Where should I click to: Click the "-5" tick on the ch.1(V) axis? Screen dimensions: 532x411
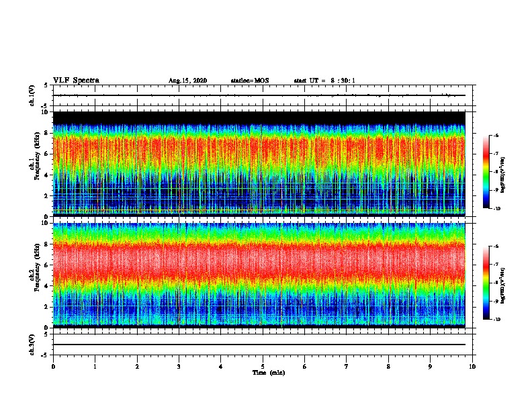45,106
